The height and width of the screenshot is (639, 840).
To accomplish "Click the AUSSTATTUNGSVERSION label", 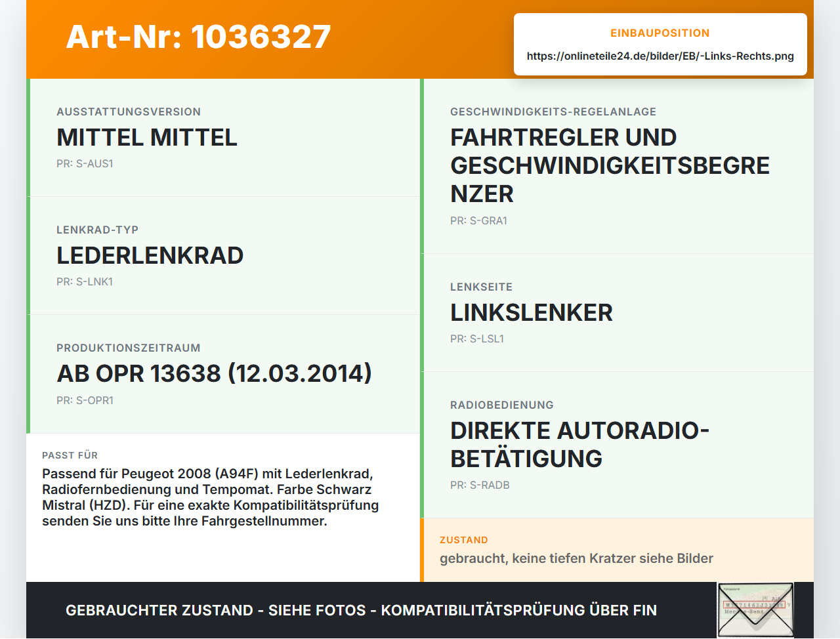I will 129,112.
